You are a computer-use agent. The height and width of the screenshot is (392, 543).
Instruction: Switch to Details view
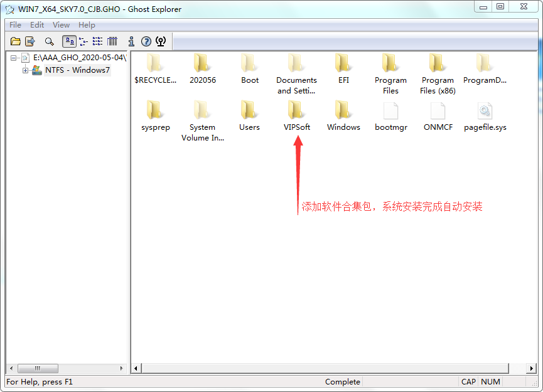[x=112, y=41]
